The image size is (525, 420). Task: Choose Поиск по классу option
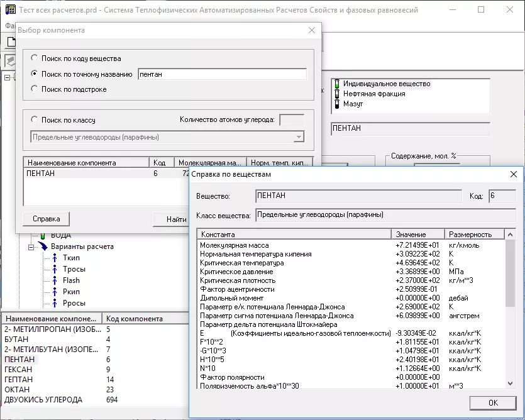(x=35, y=120)
